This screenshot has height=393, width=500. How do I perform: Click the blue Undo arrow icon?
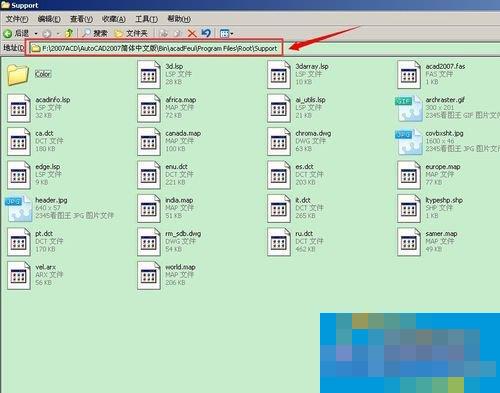[206, 33]
